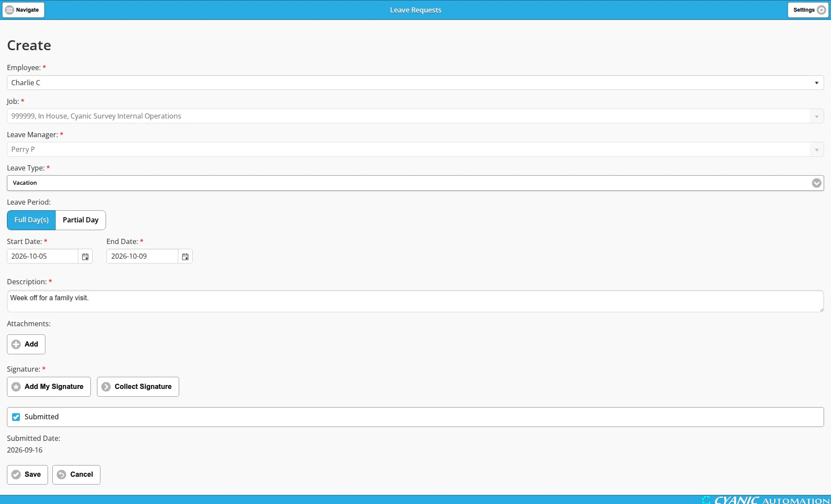Screen dimensions: 831x504
Task: Expand the Employee dropdown showing Charlie C
Action: [x=415, y=83]
